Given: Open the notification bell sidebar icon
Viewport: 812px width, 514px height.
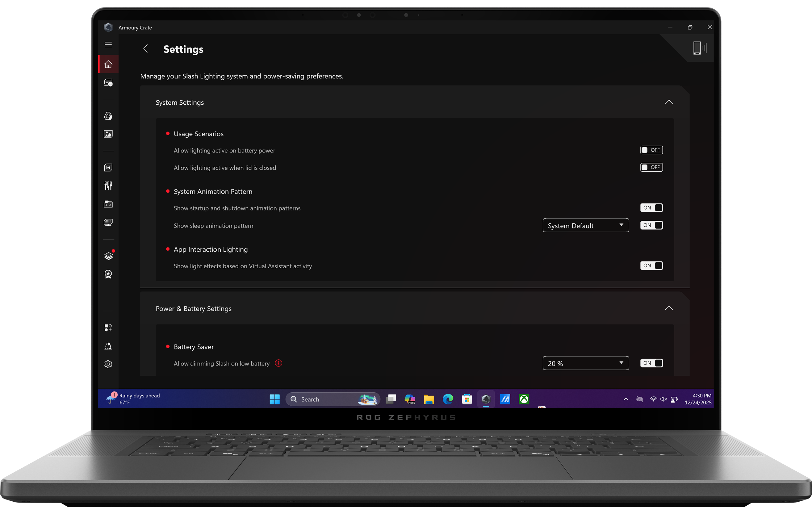Looking at the screenshot, I should click(x=108, y=346).
